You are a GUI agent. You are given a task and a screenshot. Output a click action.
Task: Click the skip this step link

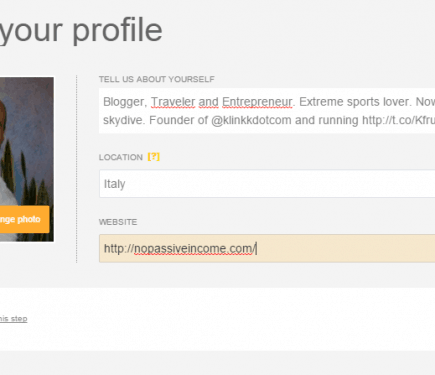click(x=13, y=319)
